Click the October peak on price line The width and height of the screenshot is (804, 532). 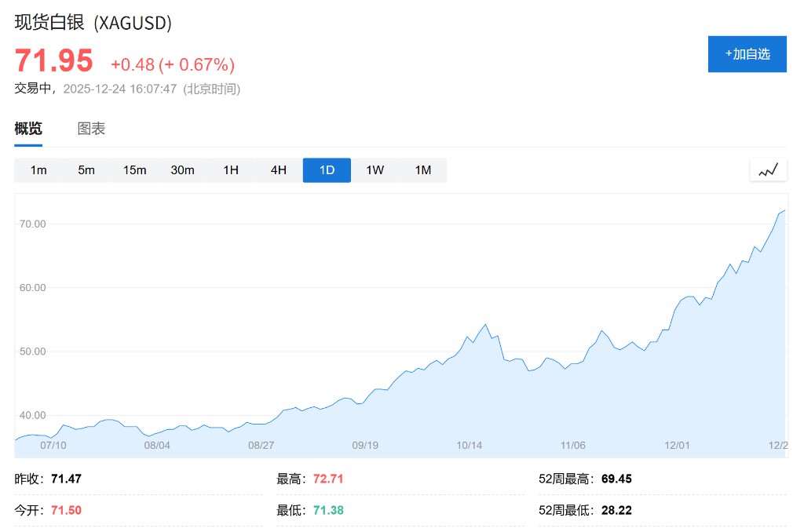[485, 324]
